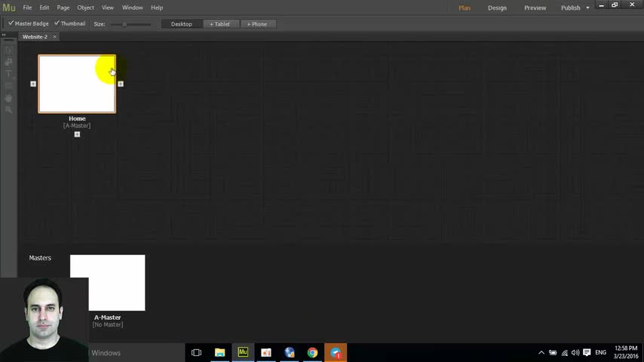Select the Hand tool in the toolbox

pyautogui.click(x=8, y=98)
